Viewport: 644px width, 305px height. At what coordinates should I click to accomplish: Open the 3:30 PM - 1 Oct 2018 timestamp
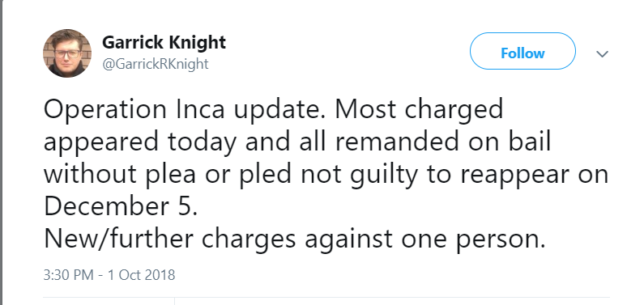pyautogui.click(x=109, y=275)
